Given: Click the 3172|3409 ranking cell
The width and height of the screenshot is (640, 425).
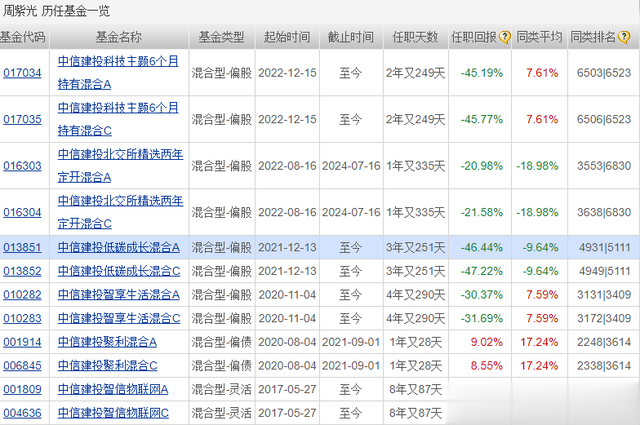Looking at the screenshot, I should point(604,318).
